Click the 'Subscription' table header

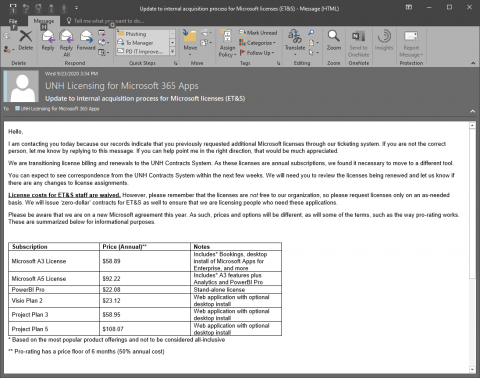pos(54,246)
